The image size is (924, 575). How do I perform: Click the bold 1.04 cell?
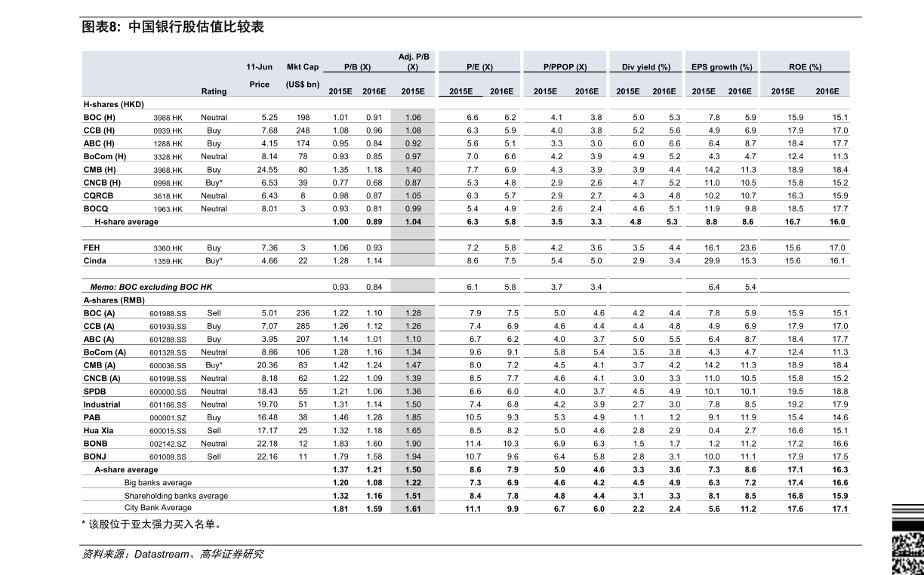coord(413,222)
